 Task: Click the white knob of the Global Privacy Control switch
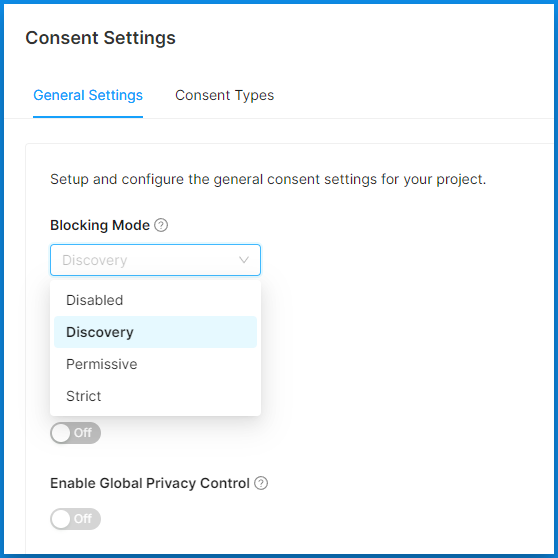tap(61, 519)
